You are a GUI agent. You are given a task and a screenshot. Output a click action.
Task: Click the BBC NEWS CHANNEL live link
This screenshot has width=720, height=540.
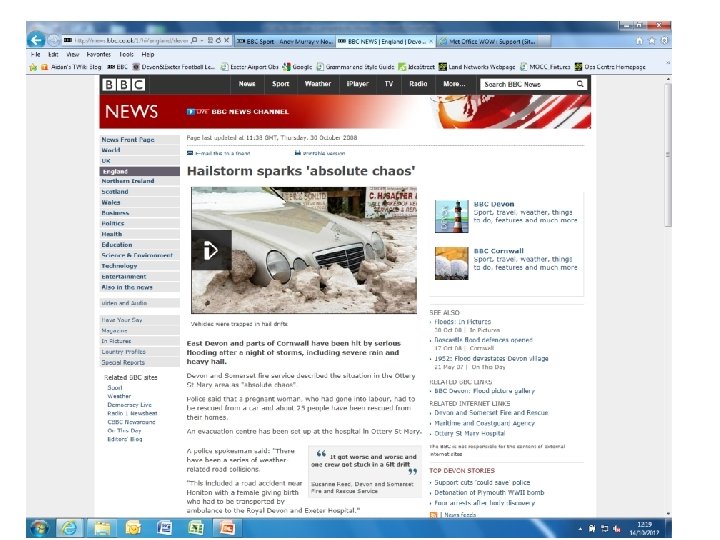tap(238, 112)
